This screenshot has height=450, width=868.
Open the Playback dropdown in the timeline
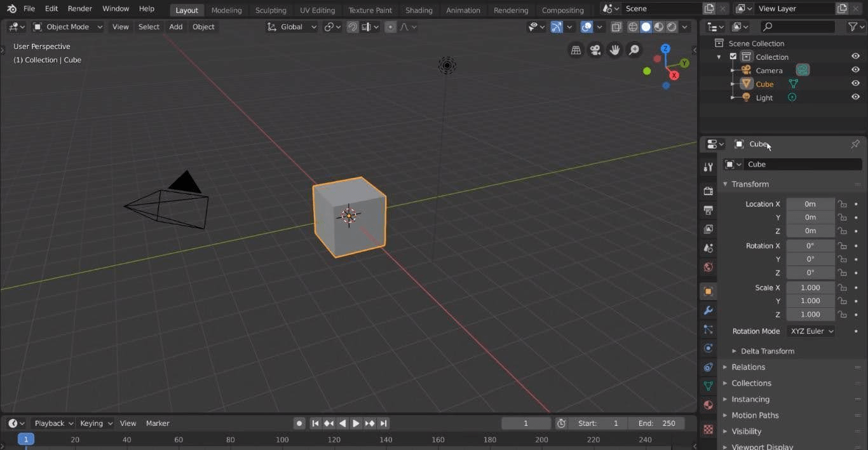[53, 423]
